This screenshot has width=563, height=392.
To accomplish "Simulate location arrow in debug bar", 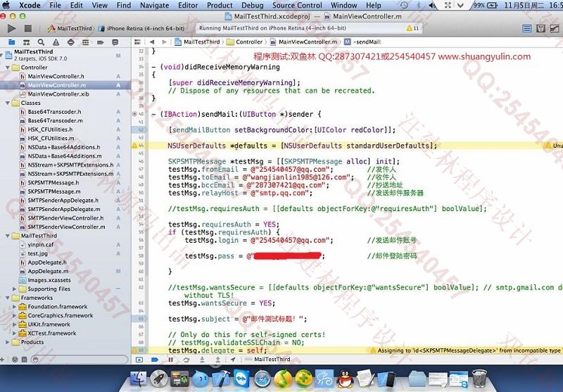I will coord(233,360).
